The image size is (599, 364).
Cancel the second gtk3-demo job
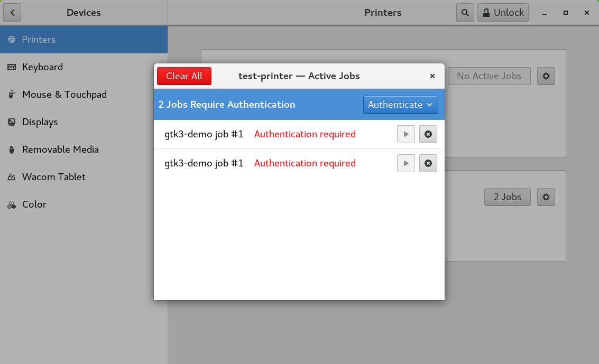428,163
